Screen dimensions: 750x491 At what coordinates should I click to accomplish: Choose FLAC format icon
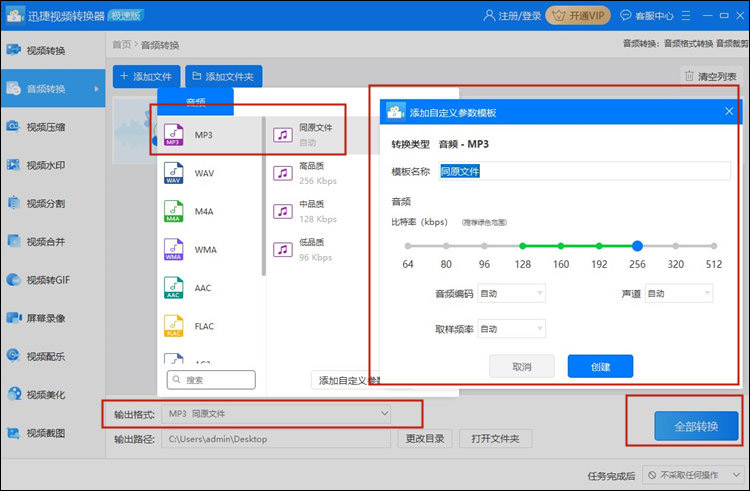(x=173, y=326)
